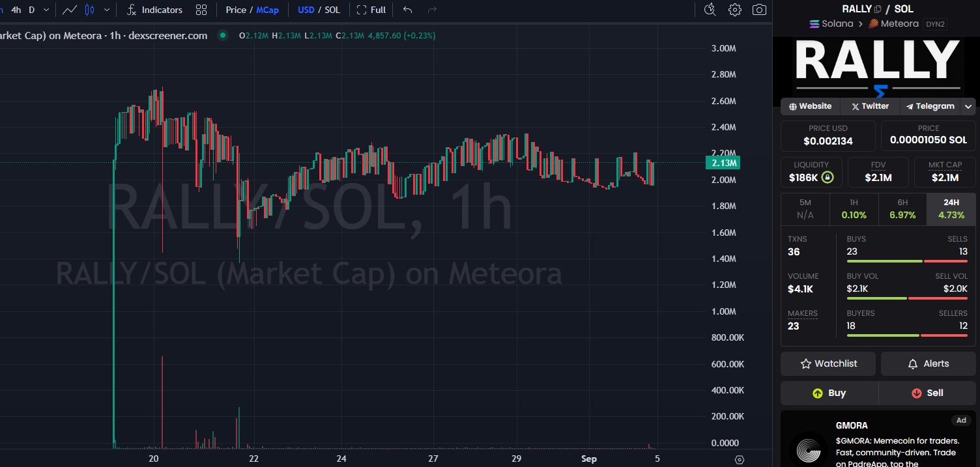Viewport: 980px width, 467px height.
Task: Open the chart style dropdown arrow
Action: pos(106,10)
